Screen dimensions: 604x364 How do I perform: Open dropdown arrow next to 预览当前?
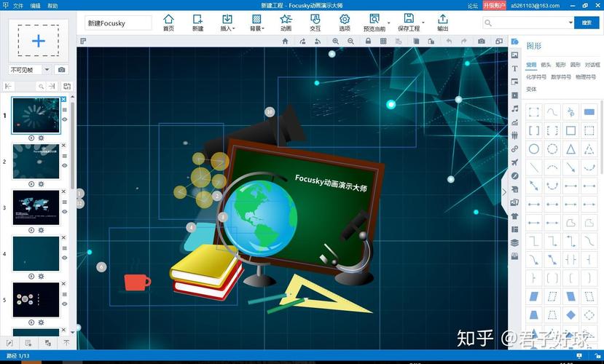pyautogui.click(x=388, y=23)
